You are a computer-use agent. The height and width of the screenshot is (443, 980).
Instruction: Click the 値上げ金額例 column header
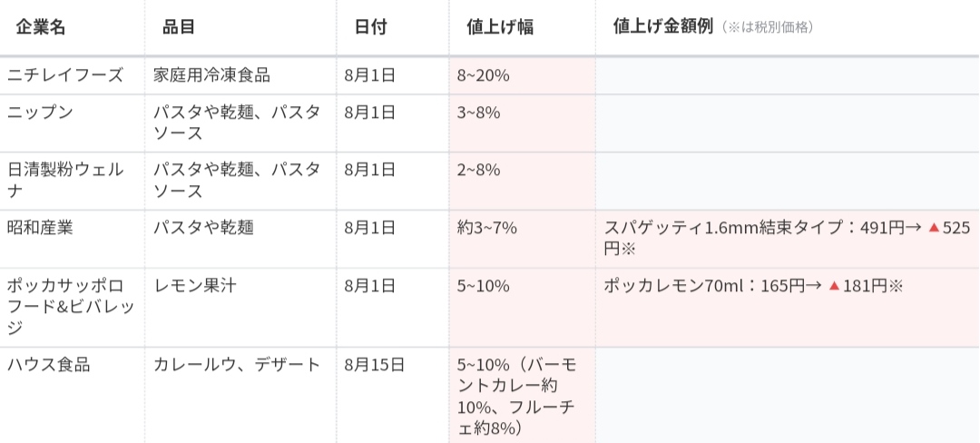point(663,27)
